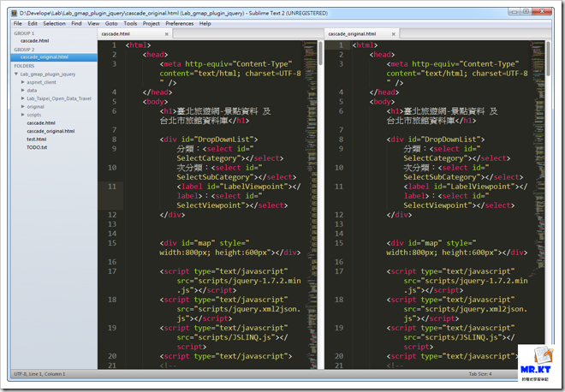Click the Sublime Text icon in title bar
The width and height of the screenshot is (565, 392).
[12, 14]
